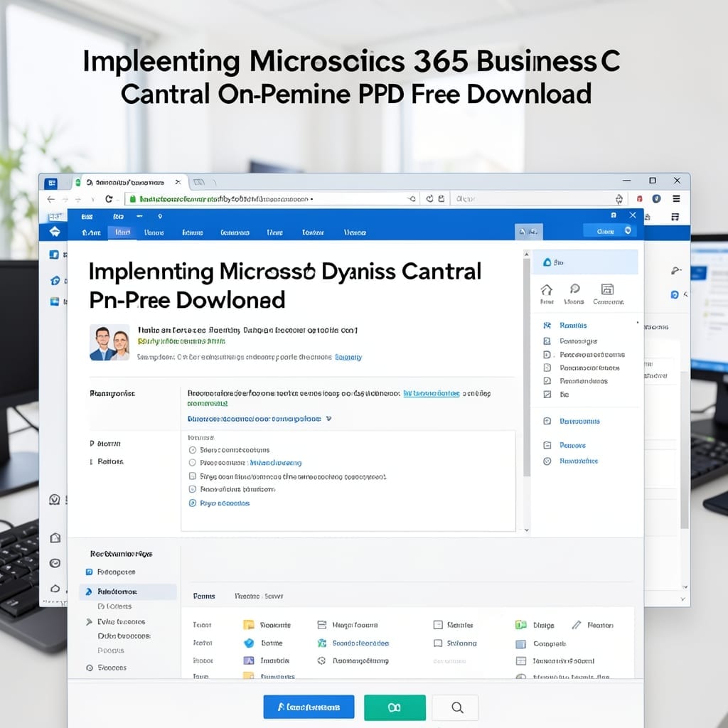Image resolution: width=728 pixels, height=728 pixels.
Task: Click the green button in the footer button bar
Action: coord(395,707)
